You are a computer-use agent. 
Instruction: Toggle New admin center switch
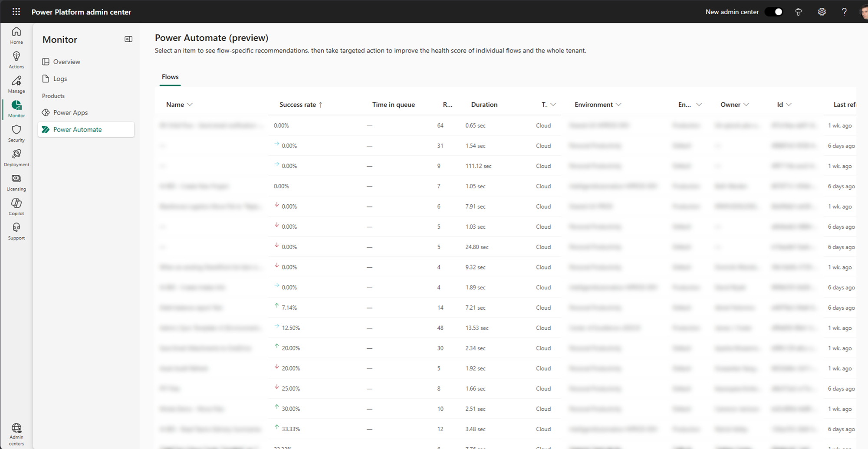coord(774,12)
